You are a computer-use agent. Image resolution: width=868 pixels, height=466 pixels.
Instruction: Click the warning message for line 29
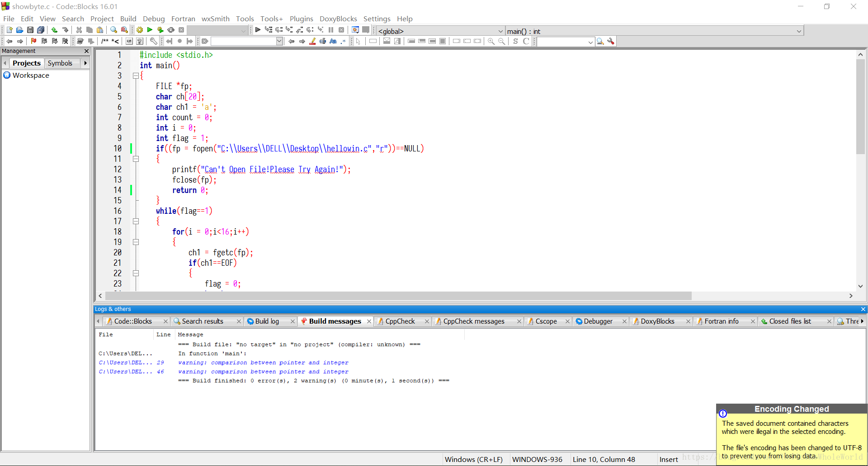[x=263, y=362]
